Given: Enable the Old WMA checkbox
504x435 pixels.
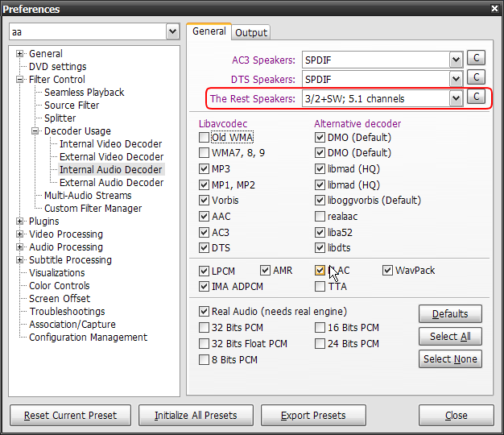Looking at the screenshot, I should (205, 138).
